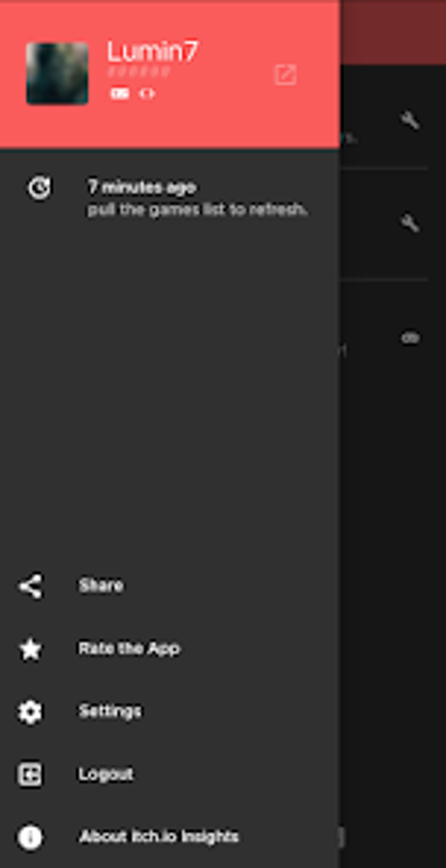The width and height of the screenshot is (446, 868).
Task: Tap the Lumin7 profile avatar
Action: (x=57, y=73)
